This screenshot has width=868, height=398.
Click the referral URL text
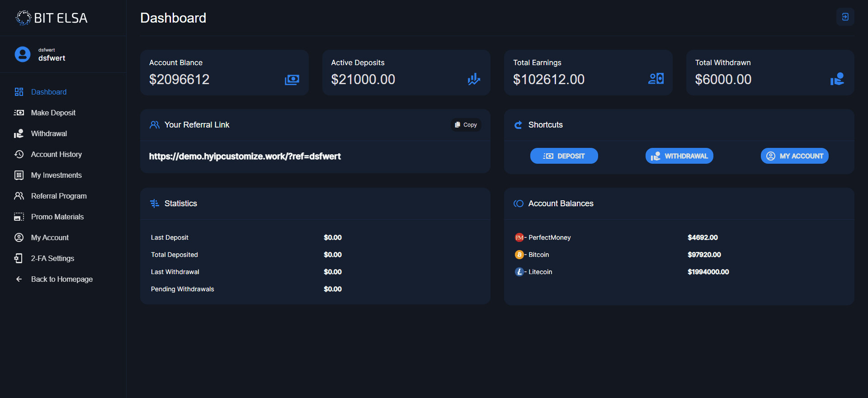tap(245, 156)
